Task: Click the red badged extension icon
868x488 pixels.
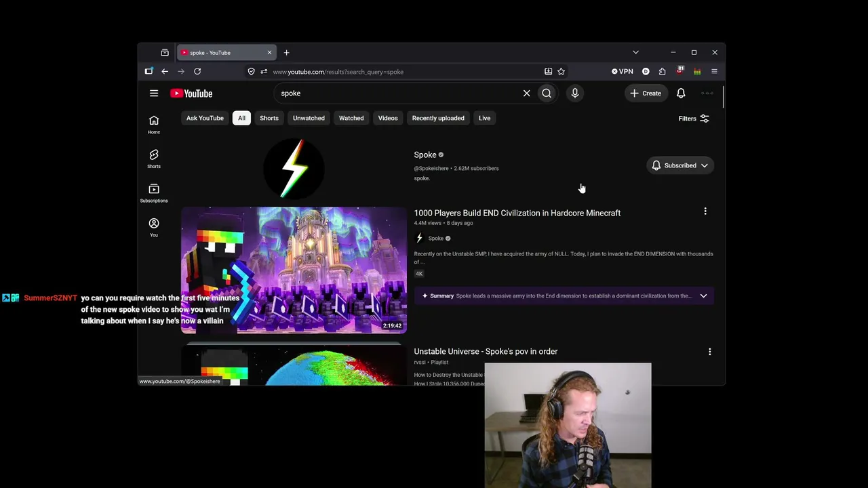Action: pos(679,70)
